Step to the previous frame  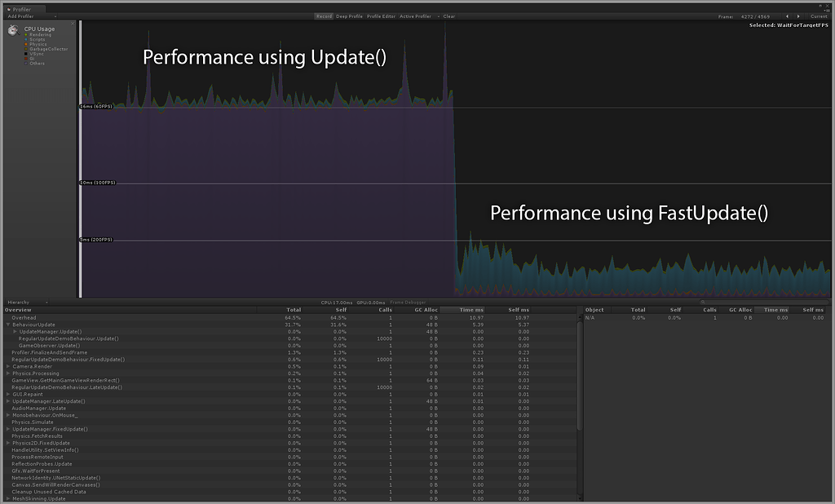[x=787, y=16]
